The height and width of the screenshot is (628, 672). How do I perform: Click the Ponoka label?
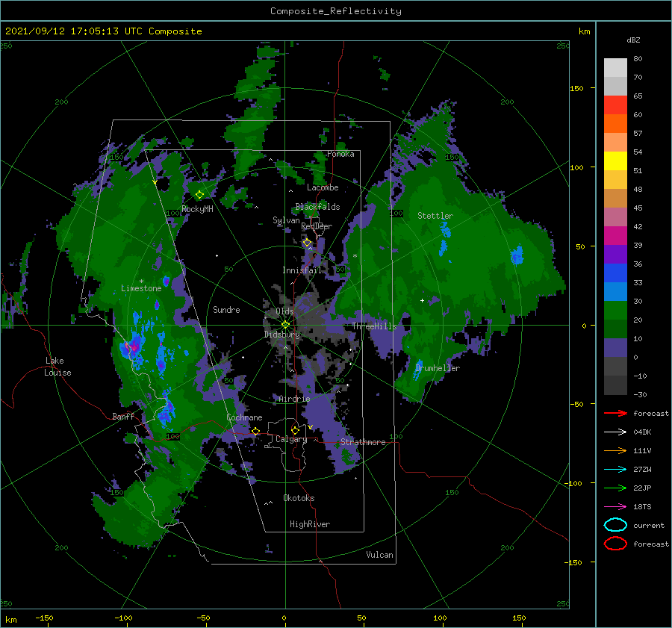pyautogui.click(x=340, y=154)
